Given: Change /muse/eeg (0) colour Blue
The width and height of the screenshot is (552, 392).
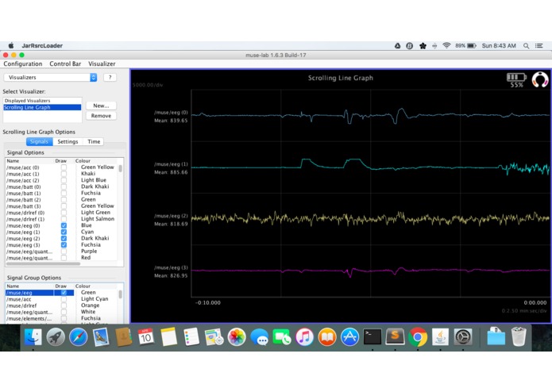Looking at the screenshot, I should point(87,225).
